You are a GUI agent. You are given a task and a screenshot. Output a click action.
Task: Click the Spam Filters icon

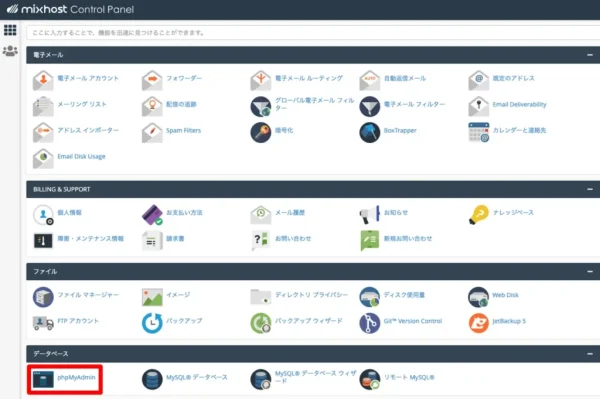pos(152,132)
